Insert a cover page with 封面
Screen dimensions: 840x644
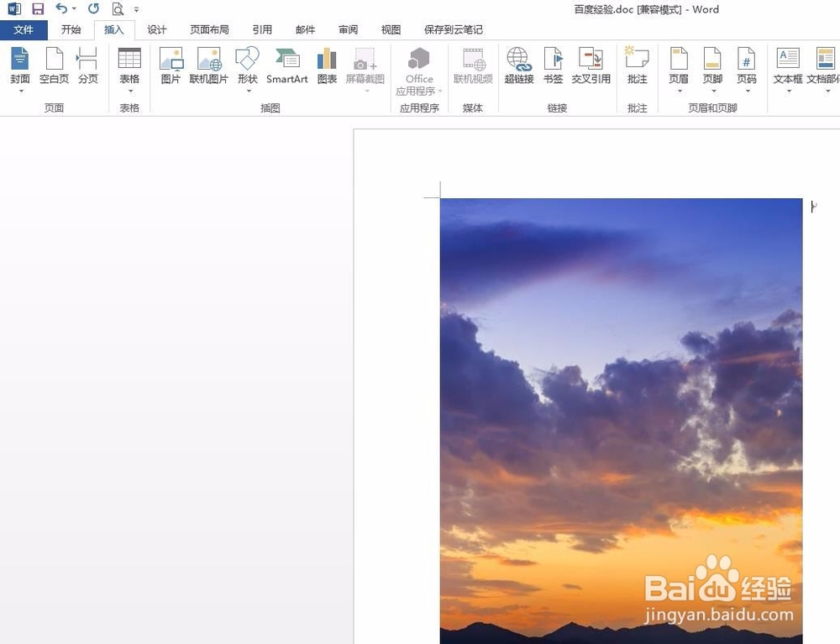(x=20, y=65)
